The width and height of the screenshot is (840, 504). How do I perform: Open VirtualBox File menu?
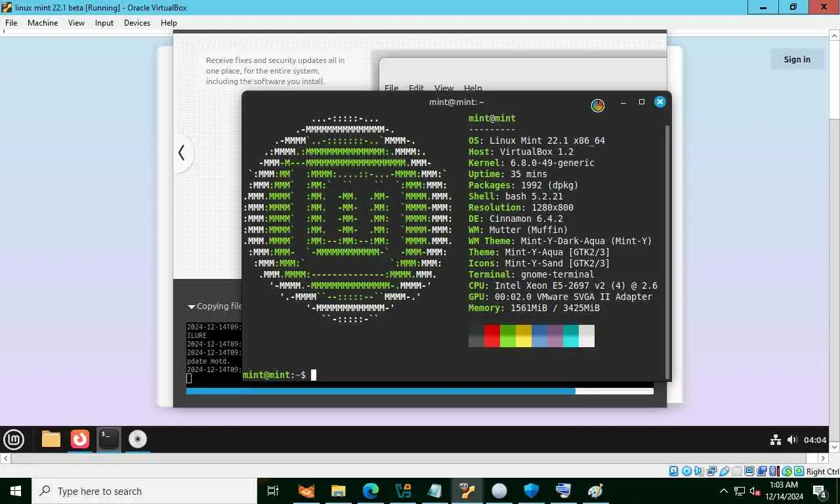click(x=11, y=22)
